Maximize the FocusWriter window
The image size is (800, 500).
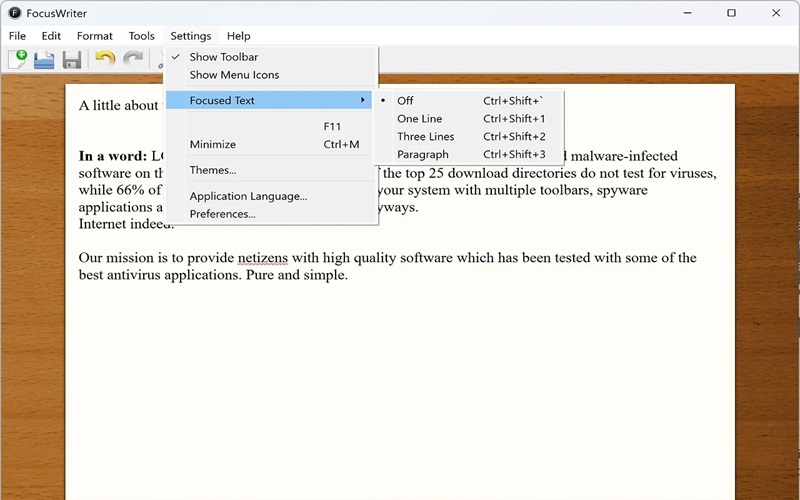tap(731, 13)
